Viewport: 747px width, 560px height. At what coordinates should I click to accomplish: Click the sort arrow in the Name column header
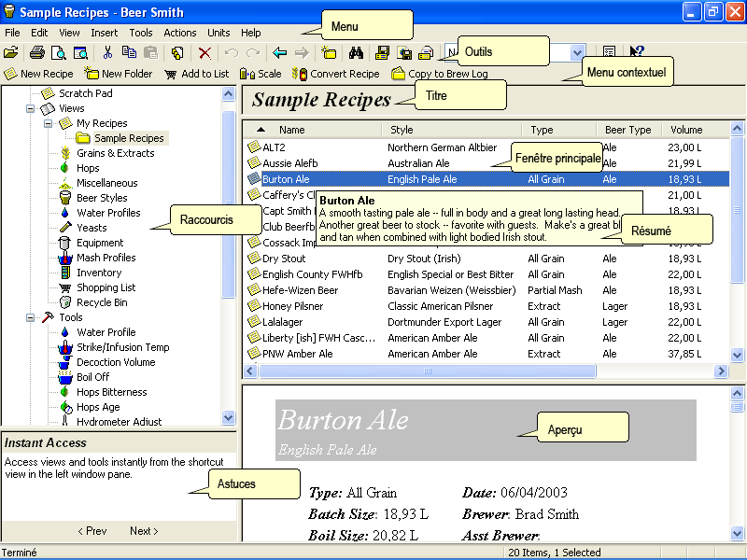[x=261, y=130]
